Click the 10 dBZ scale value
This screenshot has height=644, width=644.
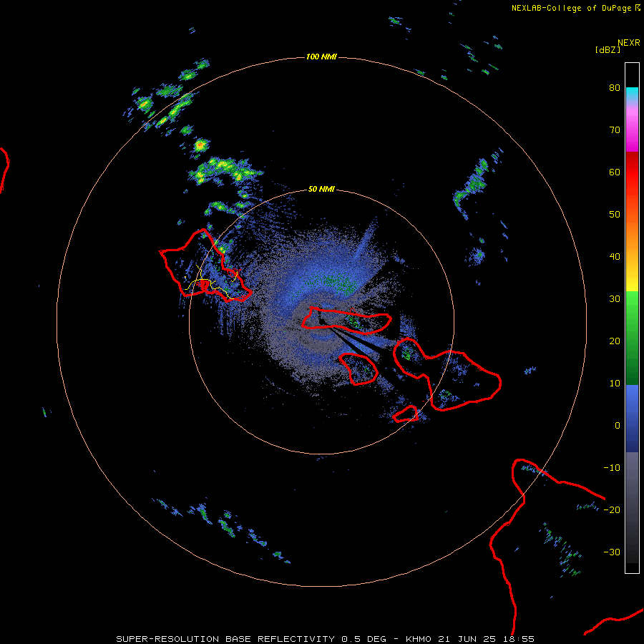pos(615,384)
